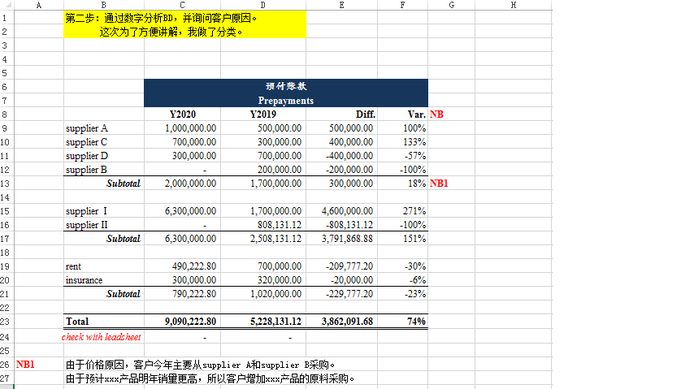
Task: Click the row 26 supplier A and B note
Action: coord(200,365)
